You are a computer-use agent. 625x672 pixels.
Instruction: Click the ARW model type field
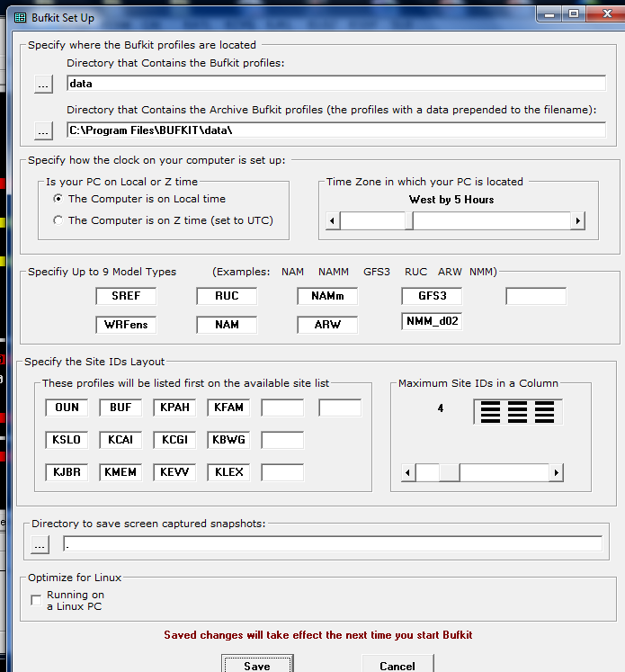click(x=327, y=325)
